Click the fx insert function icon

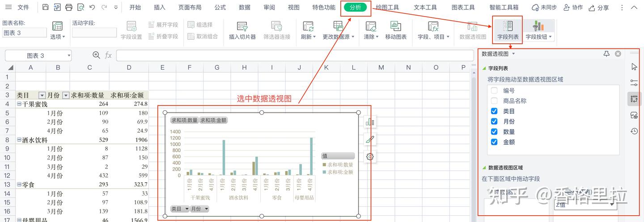point(108,55)
